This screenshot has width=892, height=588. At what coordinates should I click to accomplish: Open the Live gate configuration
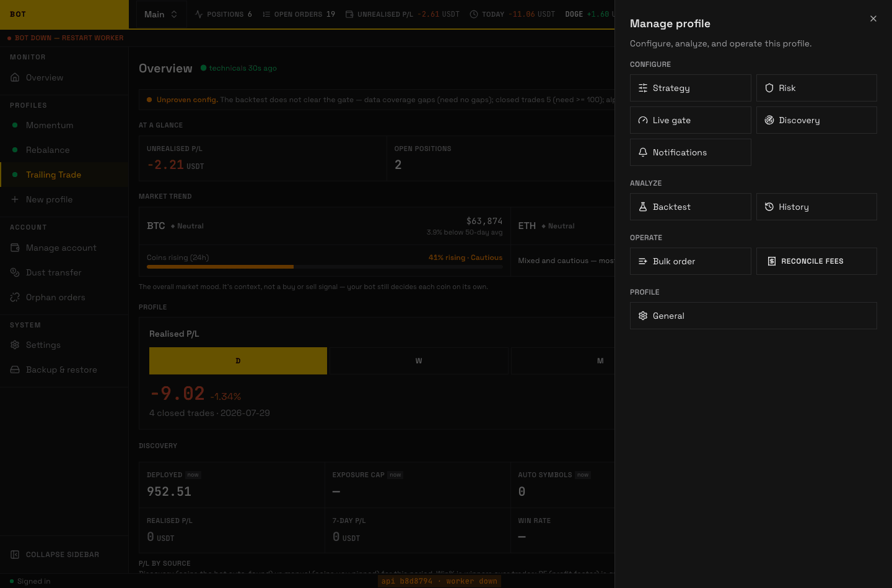[x=690, y=120]
